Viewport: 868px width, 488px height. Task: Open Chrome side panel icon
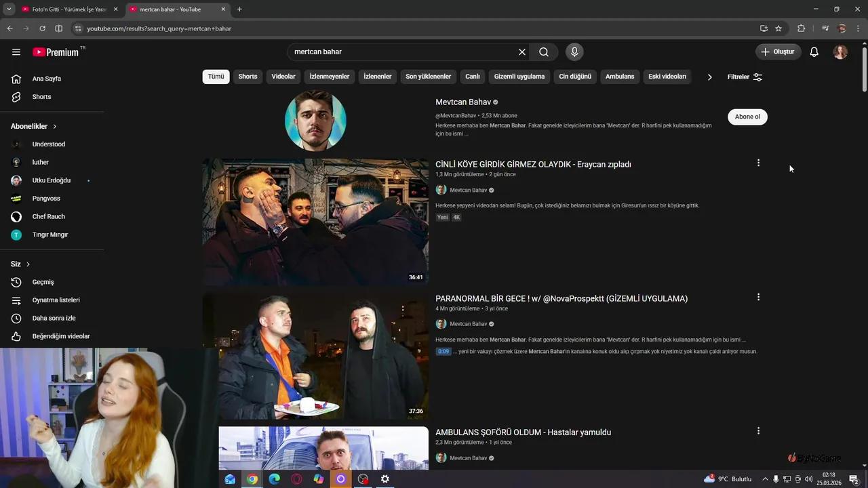(x=58, y=28)
